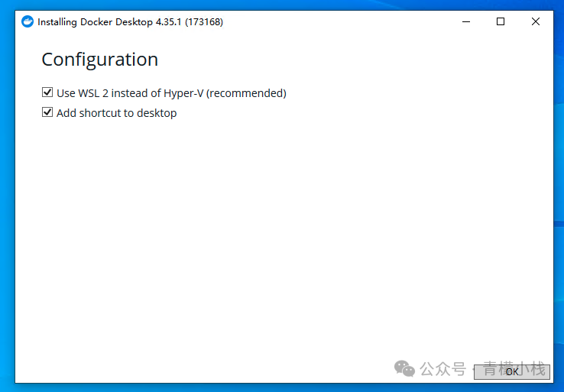The width and height of the screenshot is (564, 392).
Task: Minimize the Docker Desktop installer window
Action: (466, 21)
